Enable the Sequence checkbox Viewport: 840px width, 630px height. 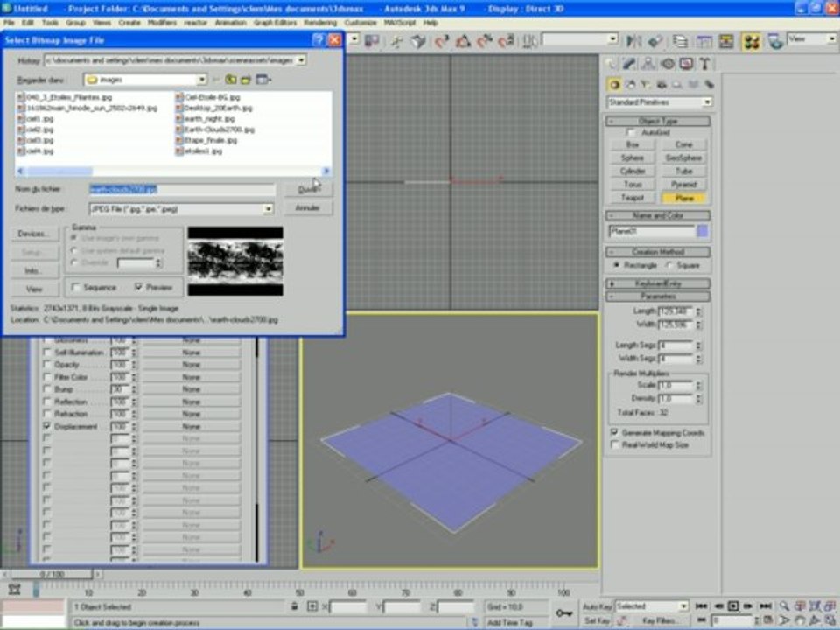(75, 288)
